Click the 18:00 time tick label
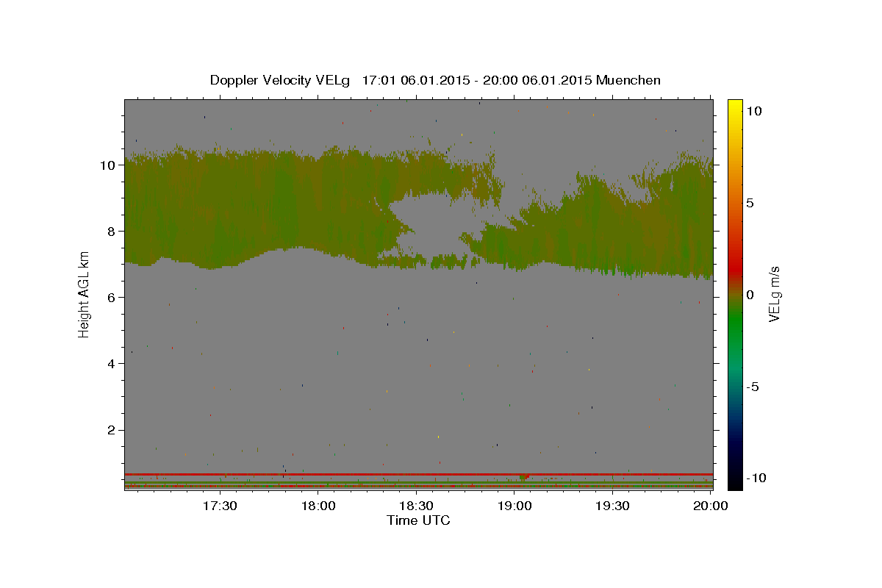 (319, 506)
